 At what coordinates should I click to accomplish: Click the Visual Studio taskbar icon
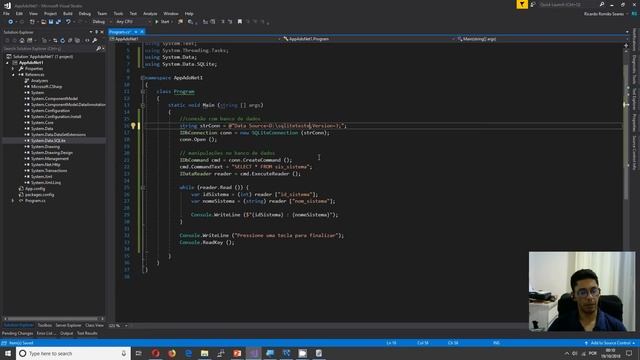[x=253, y=353]
